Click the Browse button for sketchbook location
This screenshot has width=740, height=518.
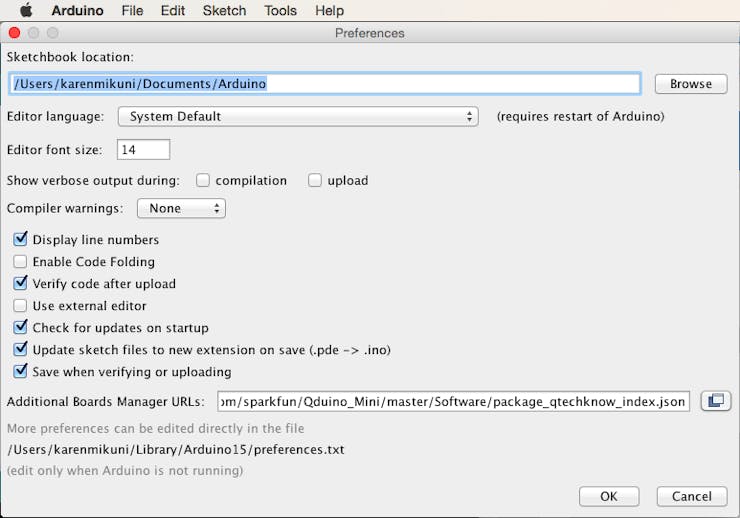click(x=691, y=84)
